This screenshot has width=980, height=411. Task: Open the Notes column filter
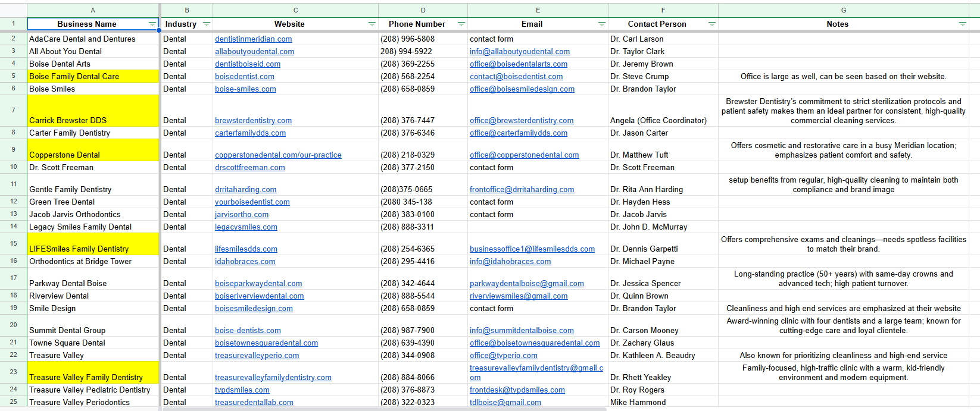(963, 24)
